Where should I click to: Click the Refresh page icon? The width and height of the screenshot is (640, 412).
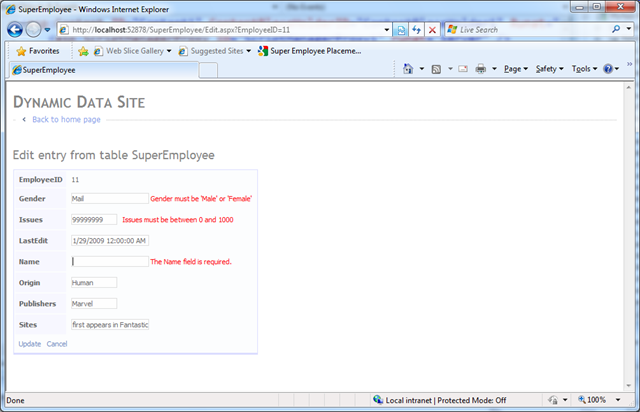coord(416,30)
